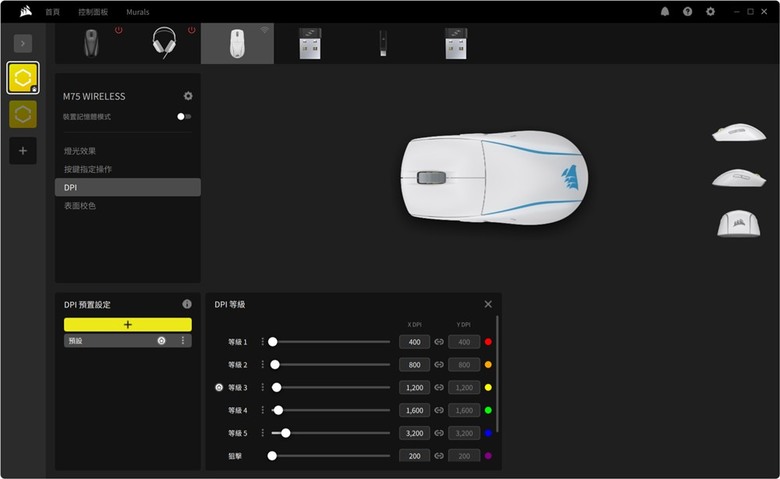Click the 等級 3 Y DPI field 1,200
The width and height of the screenshot is (780, 479).
(464, 387)
